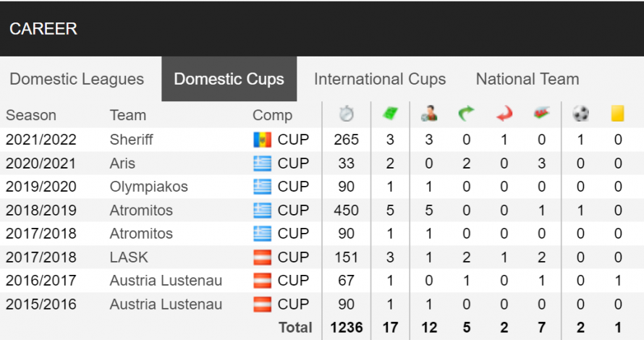
Task: Open the National Team tab
Action: 528,79
